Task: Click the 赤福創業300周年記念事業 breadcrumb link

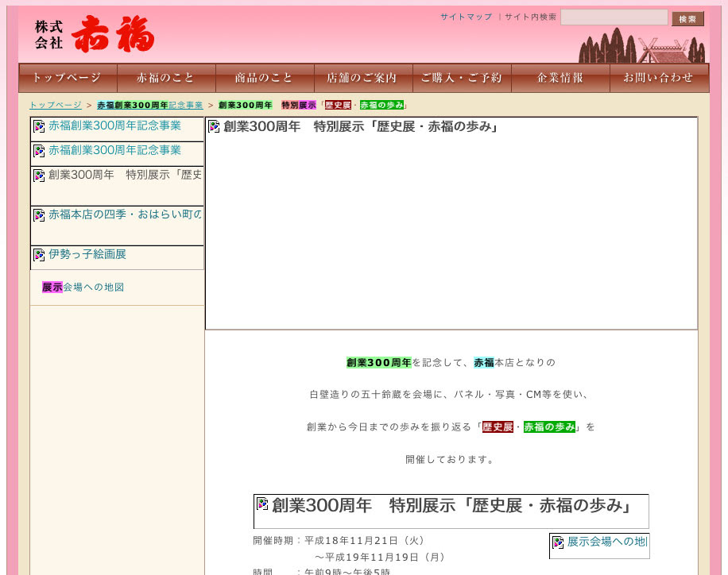Action: [149, 106]
